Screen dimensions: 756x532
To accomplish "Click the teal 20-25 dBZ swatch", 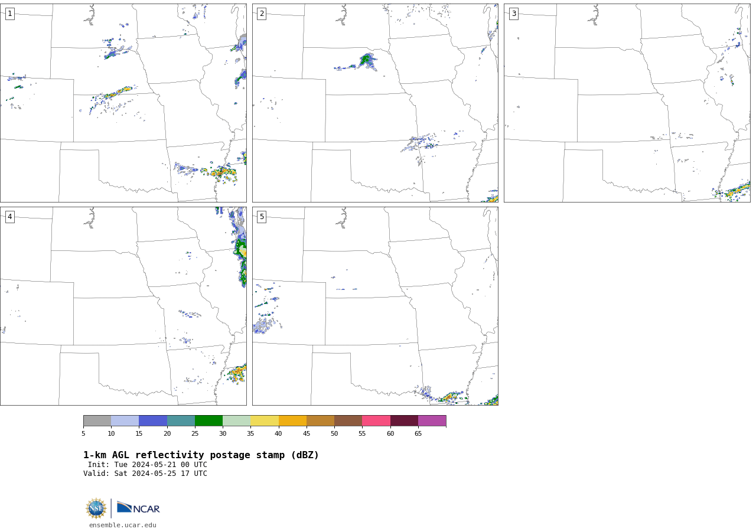I will (x=181, y=421).
